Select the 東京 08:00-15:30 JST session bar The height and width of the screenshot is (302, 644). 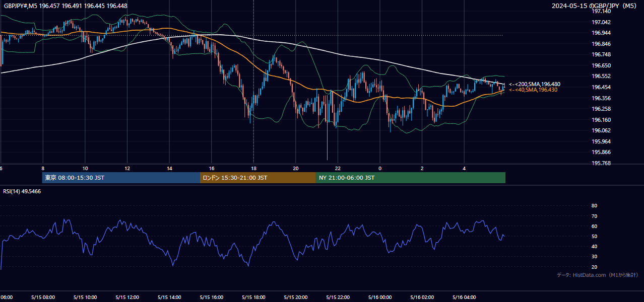[121, 178]
